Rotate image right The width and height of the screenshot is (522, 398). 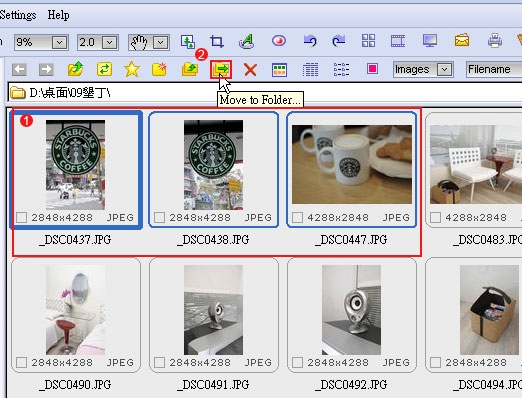[x=339, y=41]
